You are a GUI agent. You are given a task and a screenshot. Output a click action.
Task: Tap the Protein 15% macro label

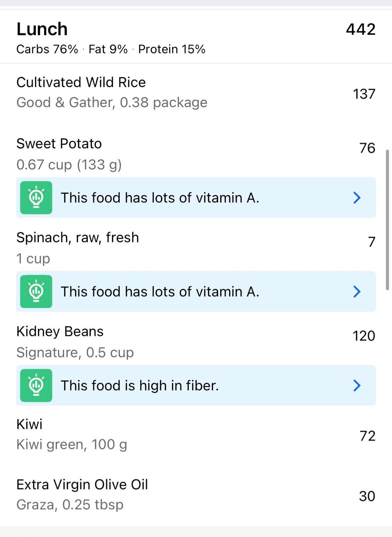(172, 49)
